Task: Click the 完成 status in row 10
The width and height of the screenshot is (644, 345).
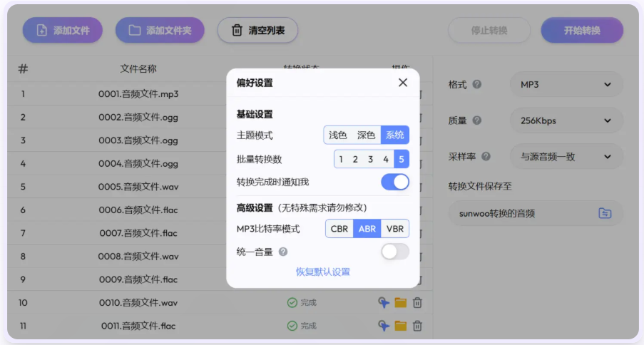Action: (x=302, y=303)
